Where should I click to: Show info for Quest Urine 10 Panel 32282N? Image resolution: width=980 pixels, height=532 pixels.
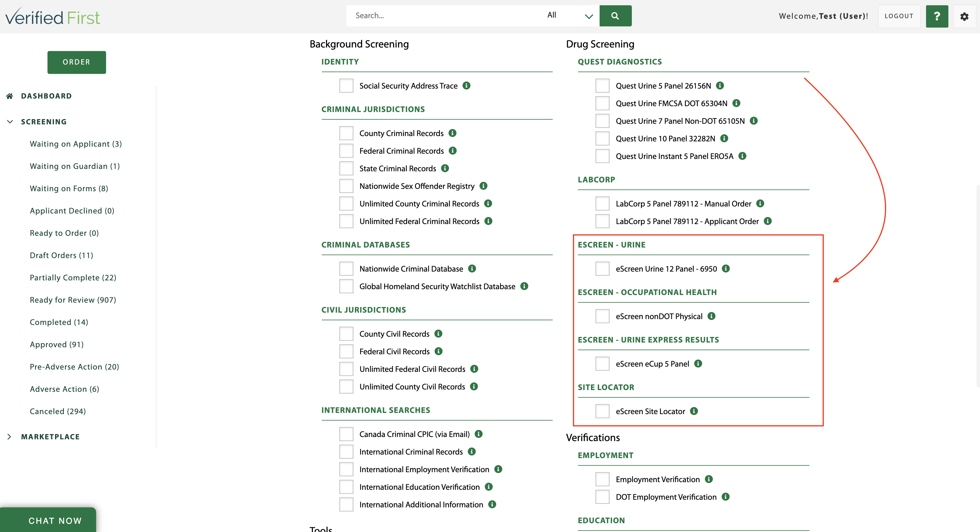click(x=724, y=139)
